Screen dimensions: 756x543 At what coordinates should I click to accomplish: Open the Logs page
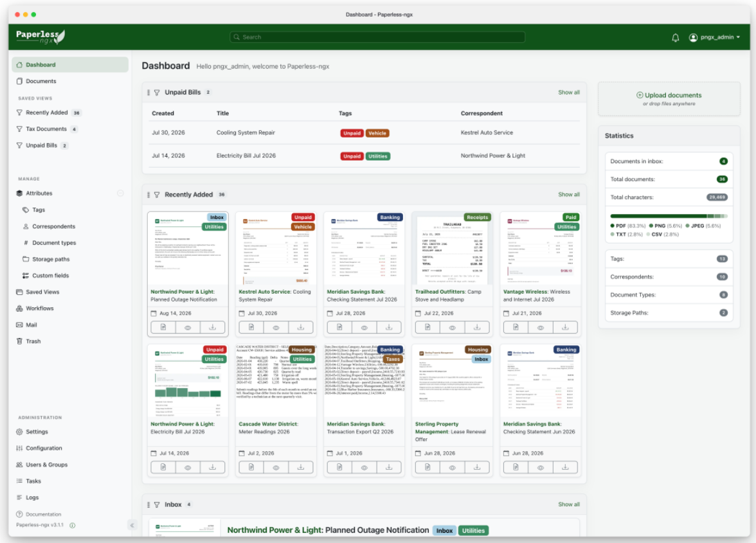coord(32,497)
